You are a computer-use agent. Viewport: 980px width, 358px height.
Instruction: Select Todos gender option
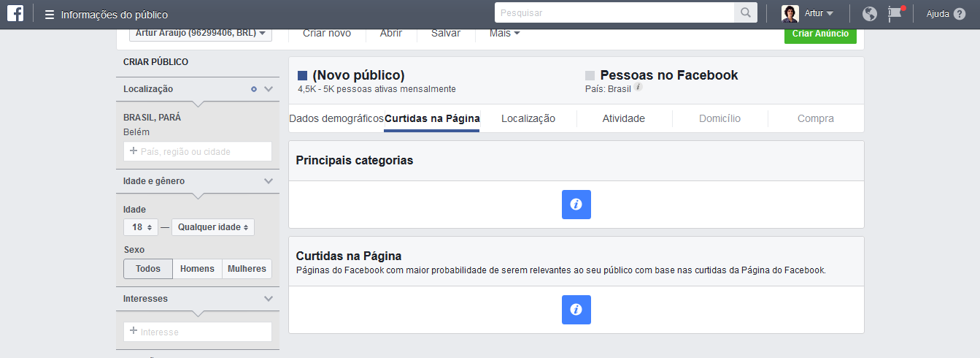(x=148, y=269)
